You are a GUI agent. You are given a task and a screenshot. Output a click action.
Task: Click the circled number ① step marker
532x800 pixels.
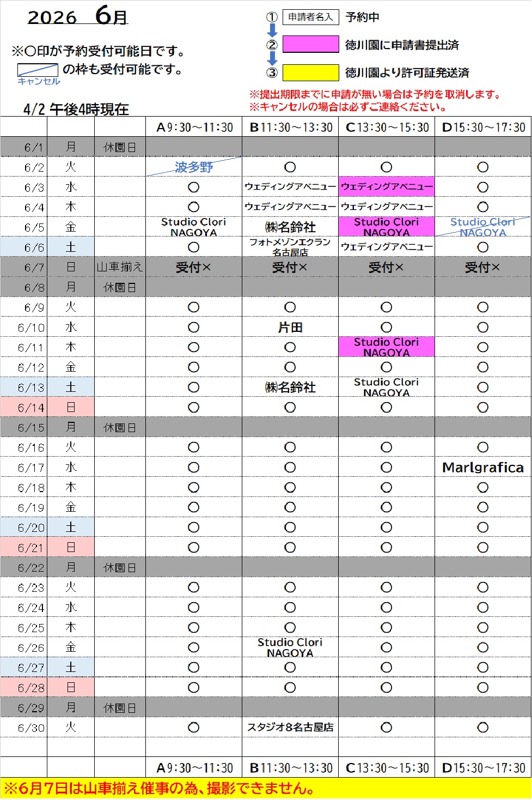pyautogui.click(x=272, y=17)
